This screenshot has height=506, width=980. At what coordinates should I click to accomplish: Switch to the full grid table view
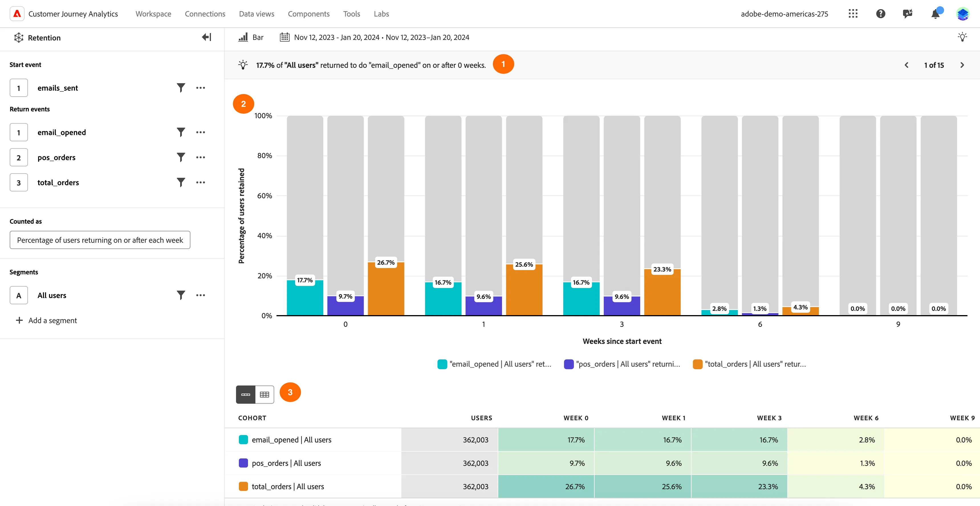coord(265,395)
